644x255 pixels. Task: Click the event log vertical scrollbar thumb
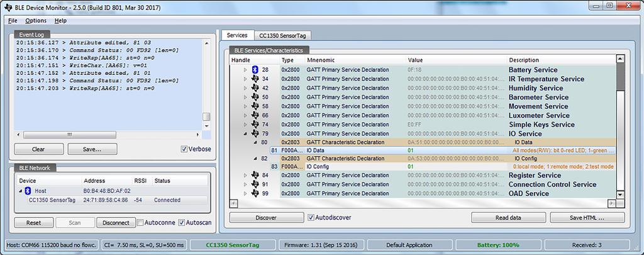[206, 116]
